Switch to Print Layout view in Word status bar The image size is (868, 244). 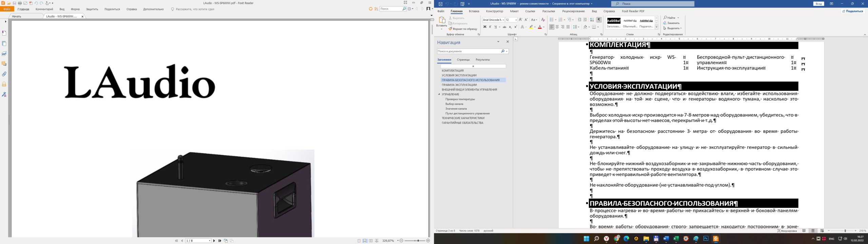pos(813,231)
